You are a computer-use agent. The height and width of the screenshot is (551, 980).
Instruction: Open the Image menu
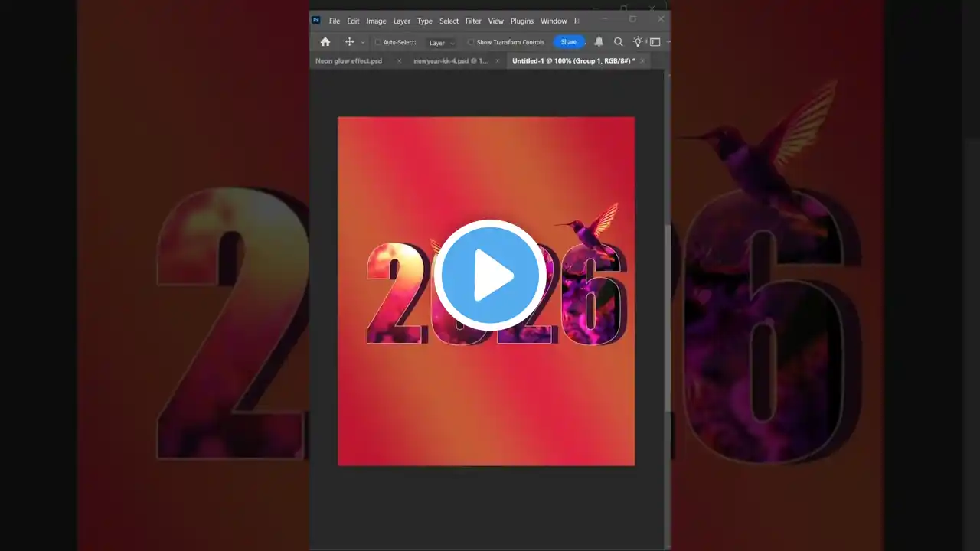(376, 21)
